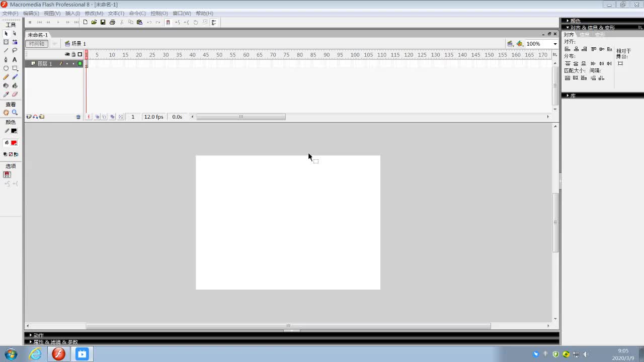This screenshot has height=362, width=644.
Task: Select the 图层 1 layer row
Action: pyautogui.click(x=54, y=64)
